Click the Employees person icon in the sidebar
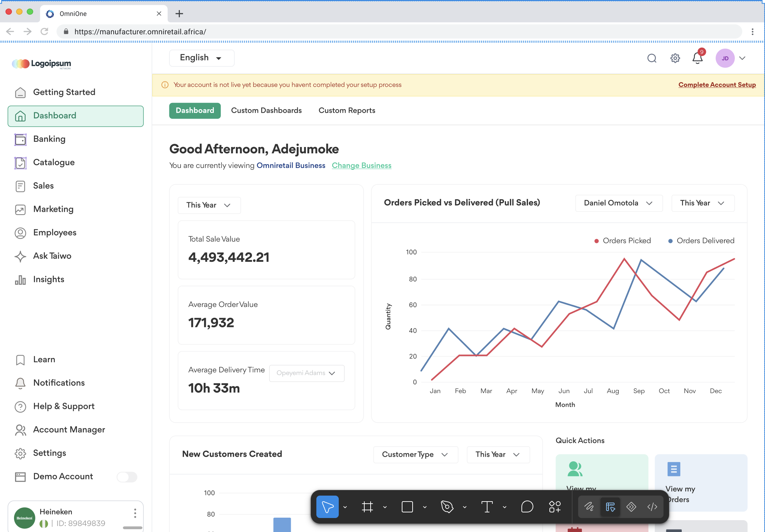This screenshot has width=765, height=532. (20, 233)
